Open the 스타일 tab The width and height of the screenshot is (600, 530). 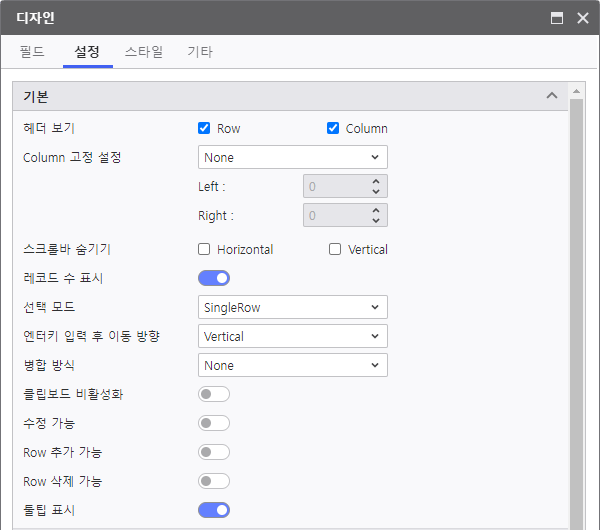[x=144, y=52]
